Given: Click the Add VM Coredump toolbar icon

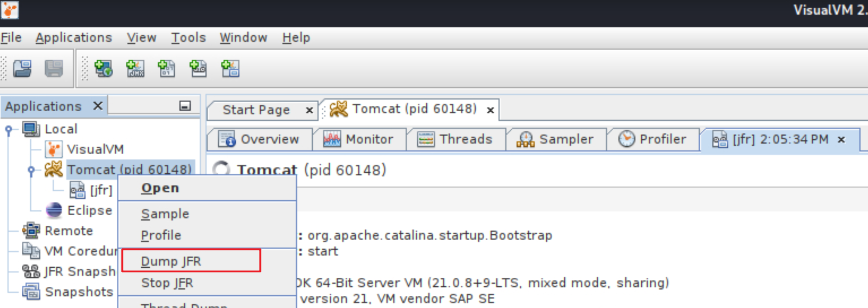Looking at the screenshot, I should pyautogui.click(x=167, y=69).
